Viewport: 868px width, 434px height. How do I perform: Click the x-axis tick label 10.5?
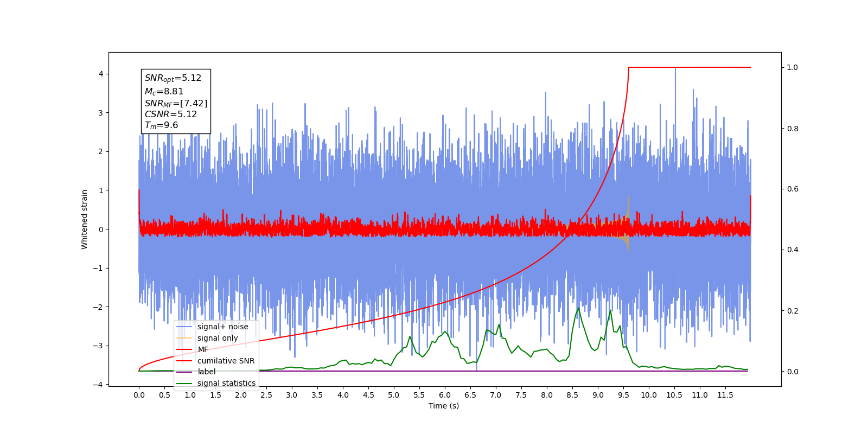click(x=674, y=395)
